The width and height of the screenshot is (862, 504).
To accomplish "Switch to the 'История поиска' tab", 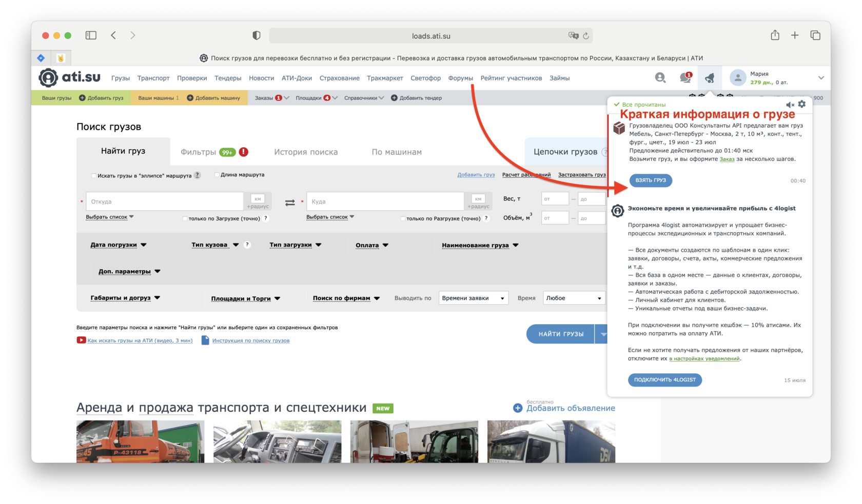I will coord(306,152).
